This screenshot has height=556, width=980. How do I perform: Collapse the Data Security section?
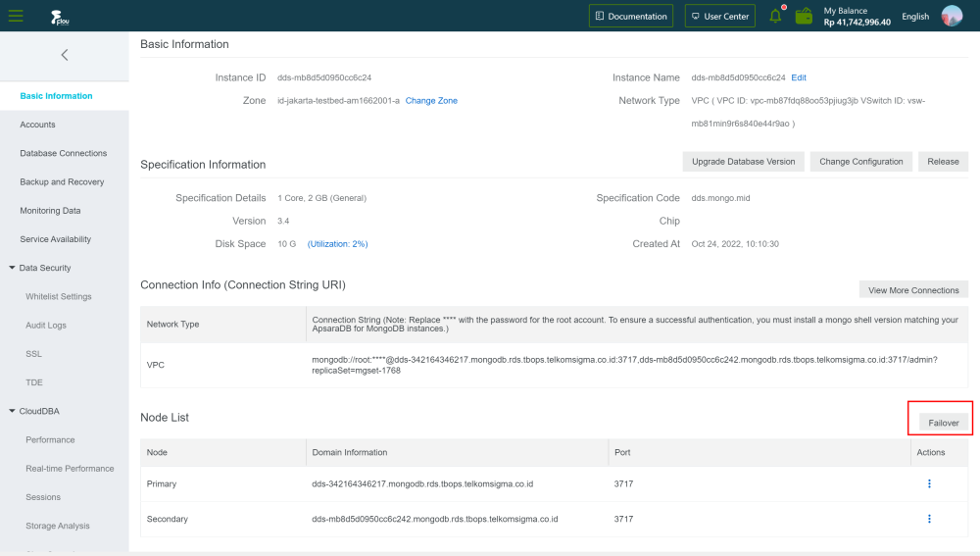pos(12,268)
